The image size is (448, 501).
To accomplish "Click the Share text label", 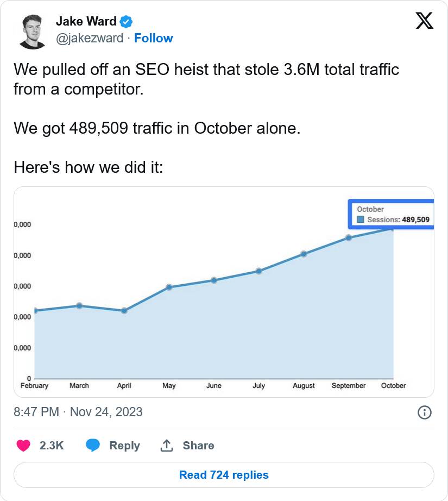I will pos(198,446).
